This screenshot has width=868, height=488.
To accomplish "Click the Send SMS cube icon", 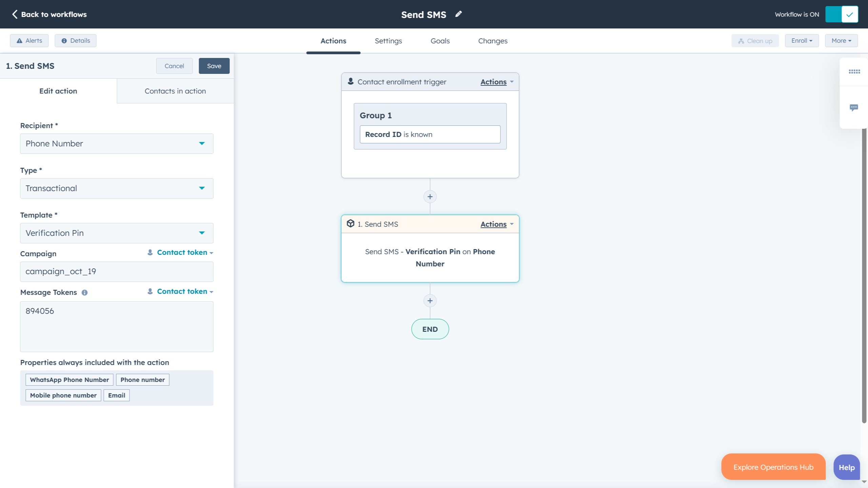I will coord(351,224).
